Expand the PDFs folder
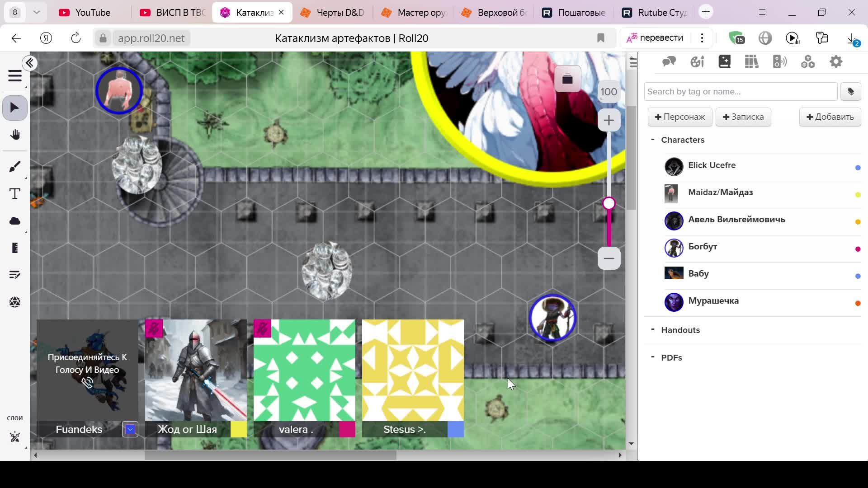Viewport: 868px width, 488px height. [652, 357]
